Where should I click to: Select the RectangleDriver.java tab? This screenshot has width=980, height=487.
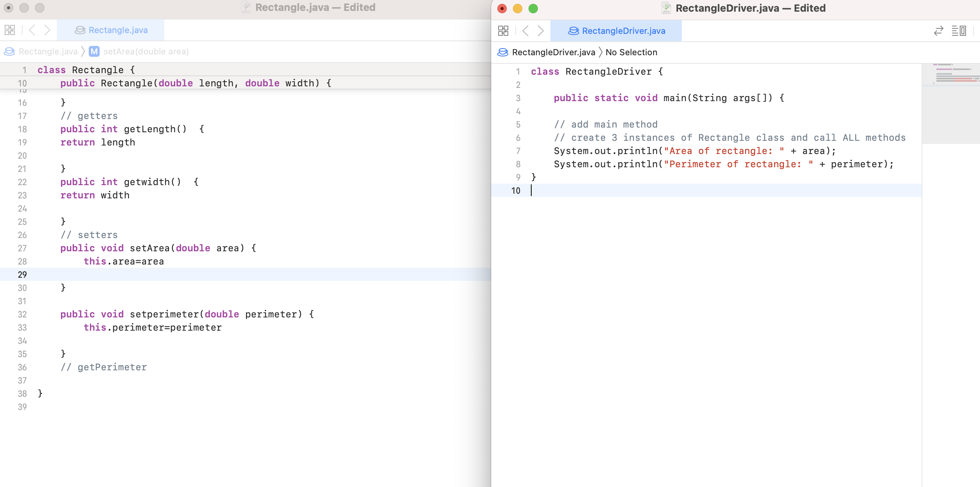(616, 31)
